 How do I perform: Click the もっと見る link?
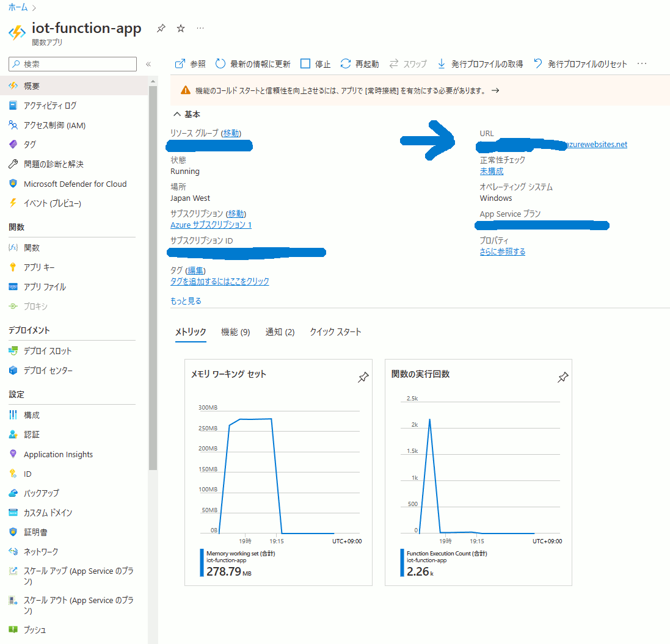[186, 301]
